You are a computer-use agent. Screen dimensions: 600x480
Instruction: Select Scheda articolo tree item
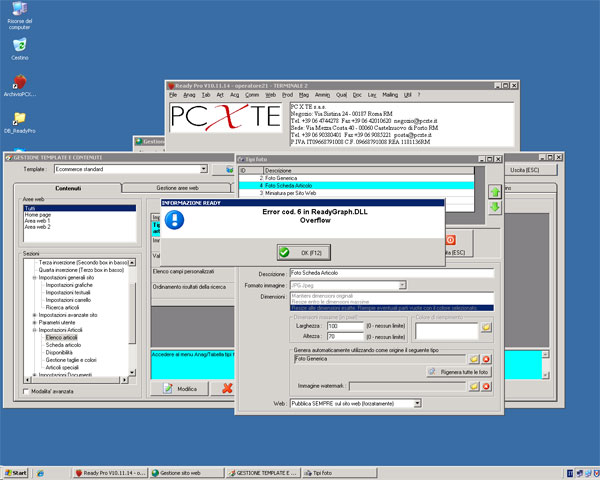[x=63, y=345]
